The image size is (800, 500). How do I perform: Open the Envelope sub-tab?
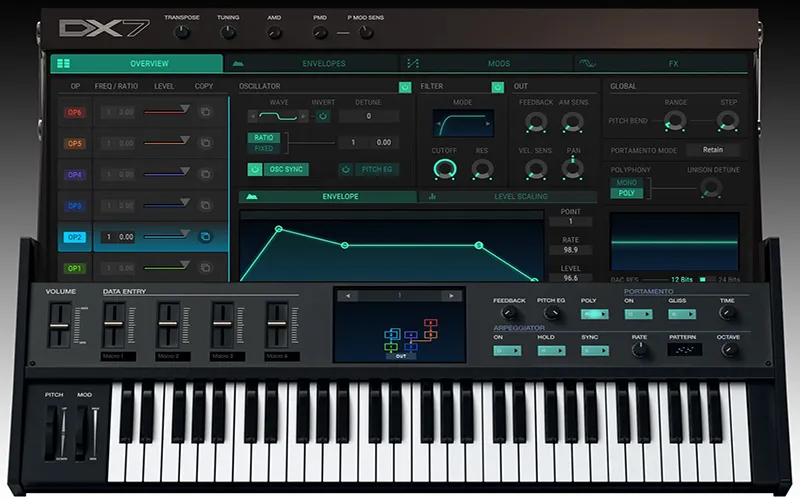pos(328,196)
